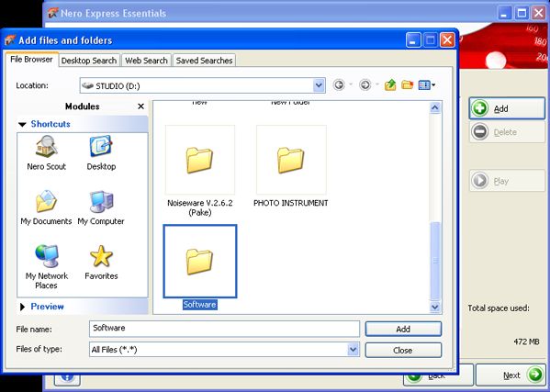Viewport: 550px width, 392px height.
Task: Open the Favorites star shortcut
Action: [x=101, y=263]
